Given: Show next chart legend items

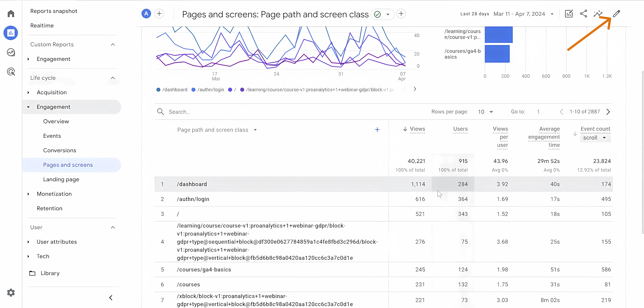Looking at the screenshot, I should pyautogui.click(x=415, y=89).
